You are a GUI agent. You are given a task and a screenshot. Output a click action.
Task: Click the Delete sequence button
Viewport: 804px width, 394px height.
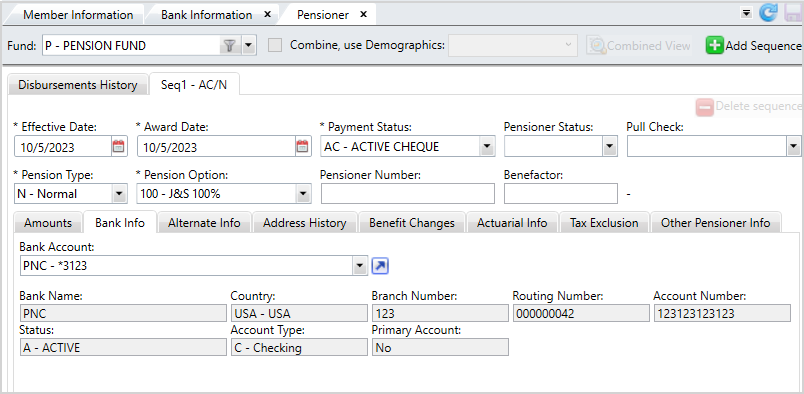point(749,107)
